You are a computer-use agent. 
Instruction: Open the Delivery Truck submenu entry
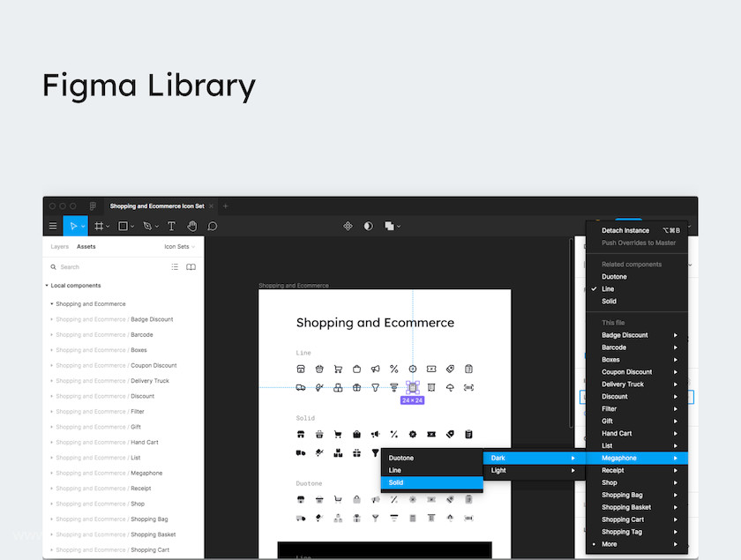[637, 385]
